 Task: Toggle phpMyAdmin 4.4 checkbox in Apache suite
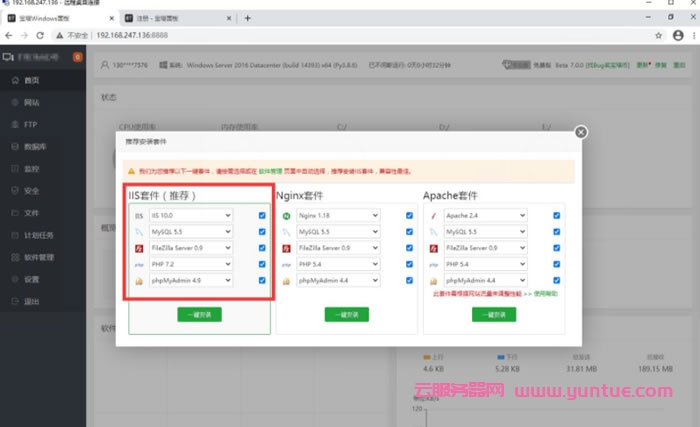(557, 281)
